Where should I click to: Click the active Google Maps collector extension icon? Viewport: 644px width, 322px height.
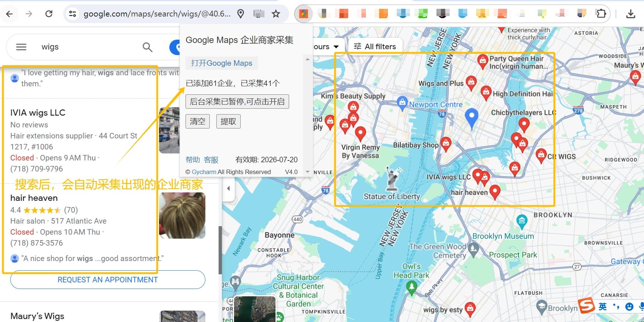(x=303, y=14)
